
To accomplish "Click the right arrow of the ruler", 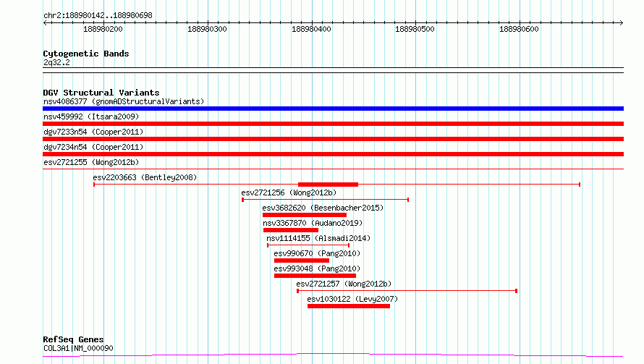I will [621, 22].
